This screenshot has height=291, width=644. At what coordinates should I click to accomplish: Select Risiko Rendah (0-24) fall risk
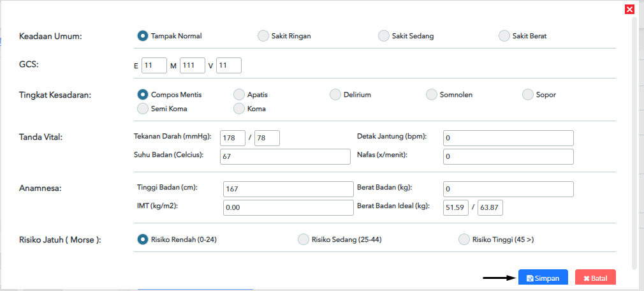(x=143, y=239)
